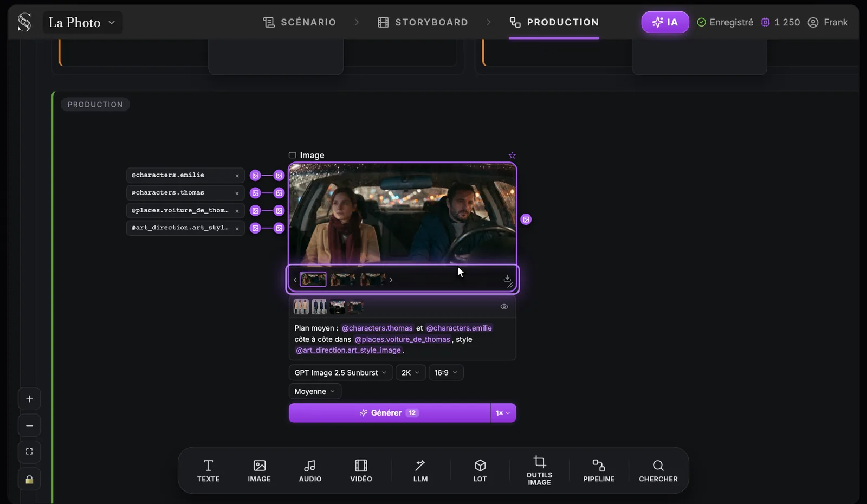867x504 pixels.
Task: Toggle the canvas lock
Action: click(29, 480)
